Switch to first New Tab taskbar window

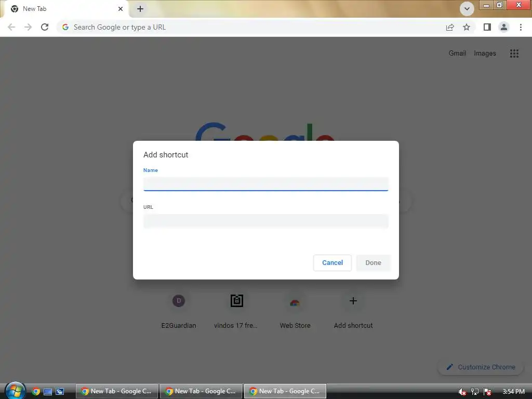(x=117, y=391)
